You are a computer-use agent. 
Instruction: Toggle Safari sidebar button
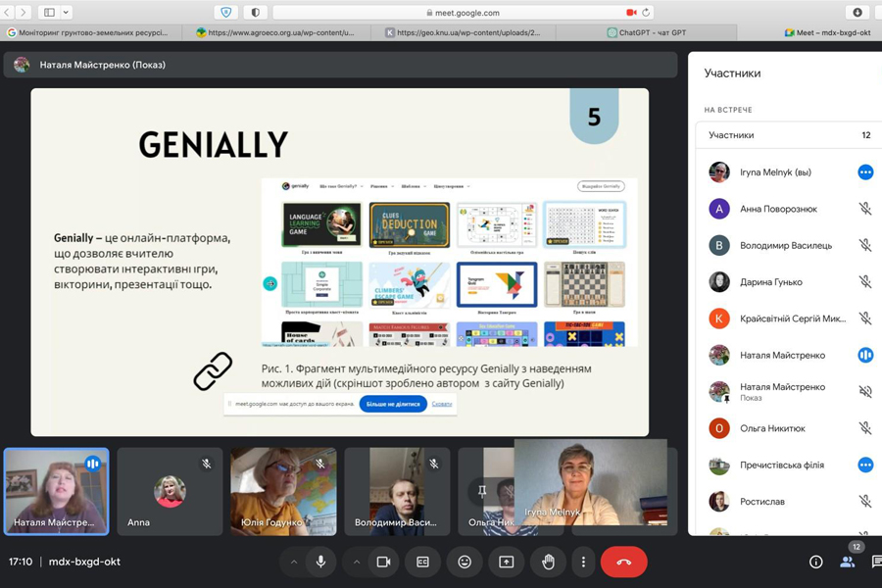[x=50, y=12]
